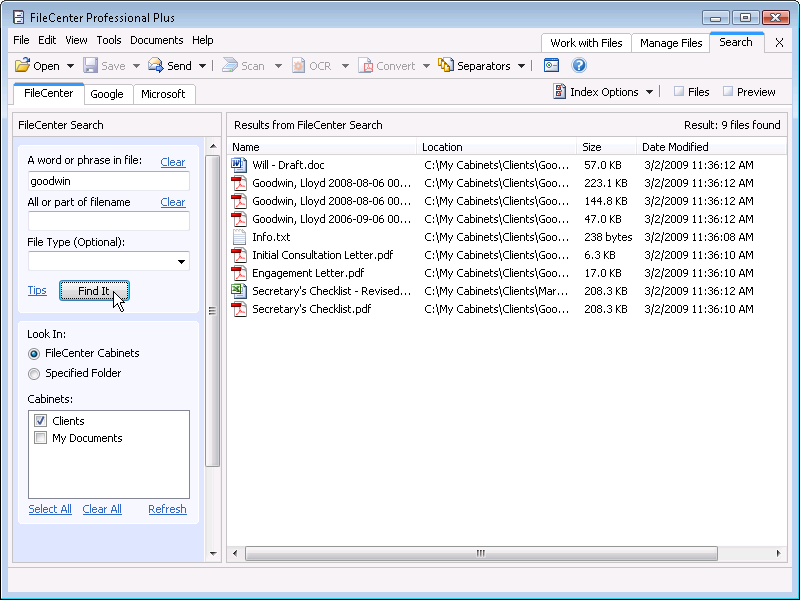Viewport: 800px width, 600px height.
Task: Click the word or phrase input field
Action: (109, 181)
